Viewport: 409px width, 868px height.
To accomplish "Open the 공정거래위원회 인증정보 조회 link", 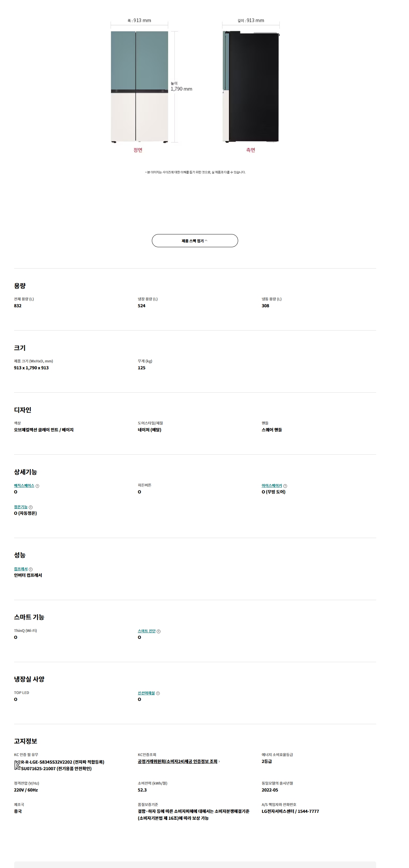I will (x=177, y=761).
